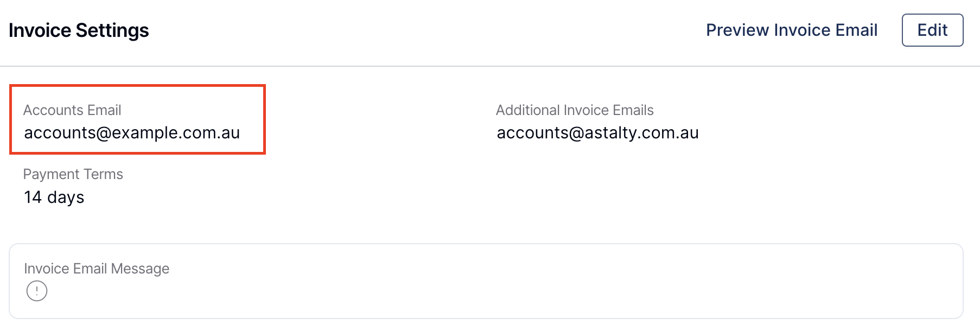The height and width of the screenshot is (331, 980).
Task: Click the astalty.com.au domain in the additional email
Action: pos(641,133)
